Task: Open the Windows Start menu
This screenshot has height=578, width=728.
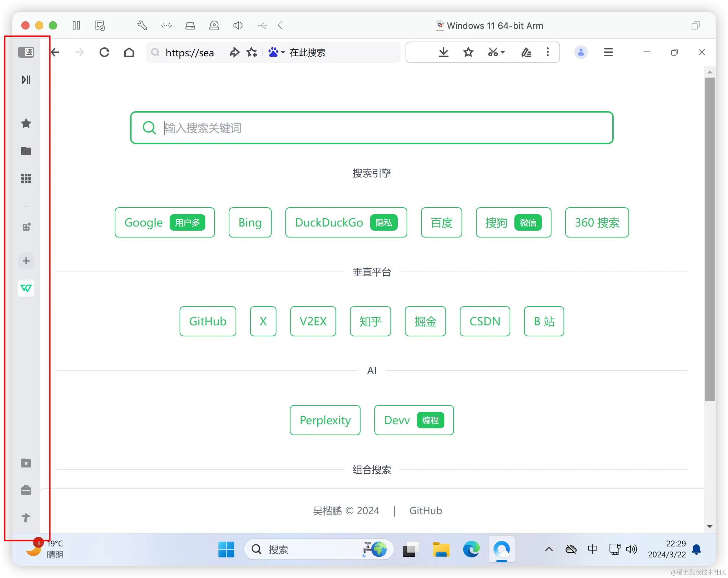Action: point(226,550)
